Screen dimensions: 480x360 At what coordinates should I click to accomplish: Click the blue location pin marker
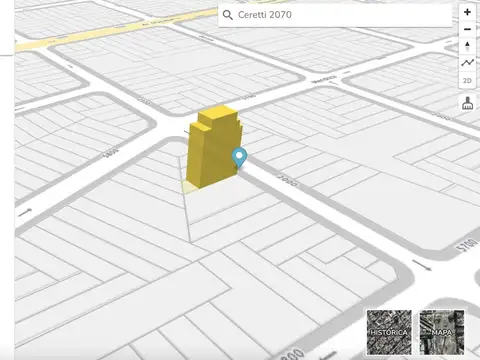tap(239, 158)
